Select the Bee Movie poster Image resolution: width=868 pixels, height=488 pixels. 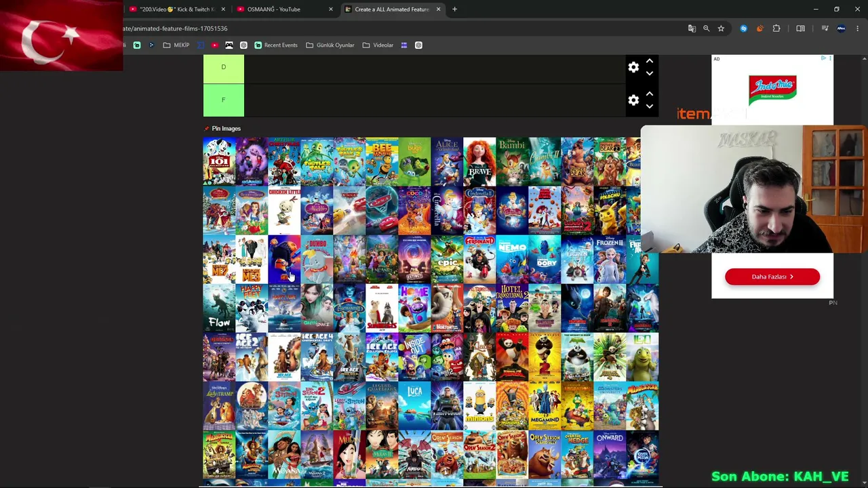(x=382, y=161)
